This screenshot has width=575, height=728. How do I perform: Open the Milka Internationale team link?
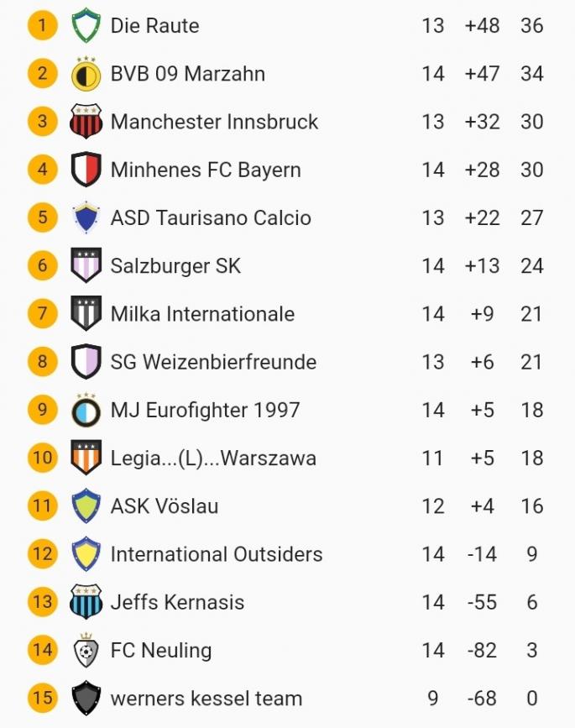pyautogui.click(x=202, y=314)
